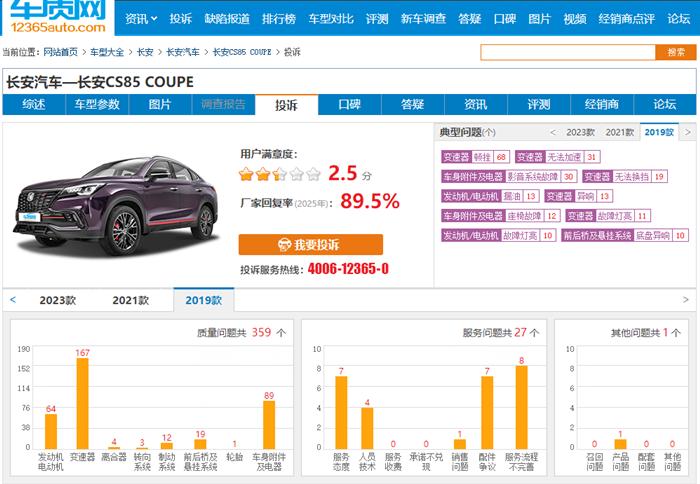Click left arrow of lower year tabs
The width and height of the screenshot is (700, 484).
13,300
